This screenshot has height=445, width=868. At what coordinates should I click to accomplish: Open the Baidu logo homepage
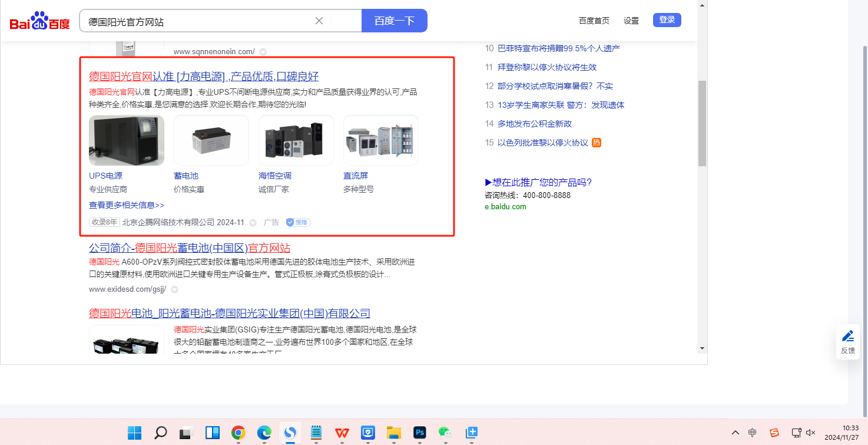(x=39, y=21)
